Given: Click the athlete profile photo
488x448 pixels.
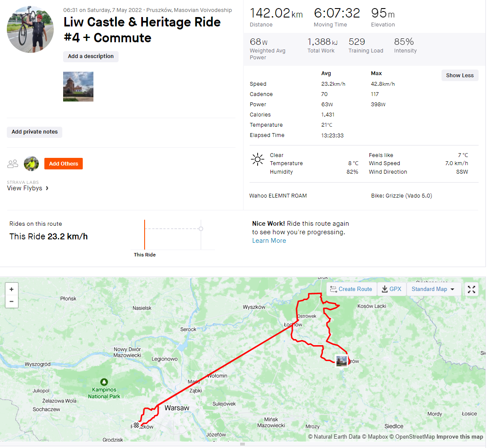Looking at the screenshot, I should (x=30, y=29).
